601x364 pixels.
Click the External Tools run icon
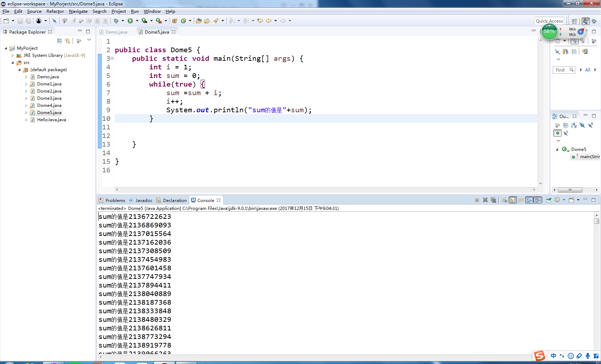pyautogui.click(x=158, y=21)
